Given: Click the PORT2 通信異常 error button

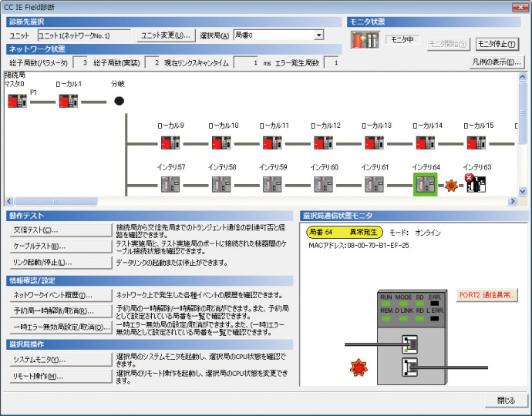Looking at the screenshot, I should (x=487, y=294).
